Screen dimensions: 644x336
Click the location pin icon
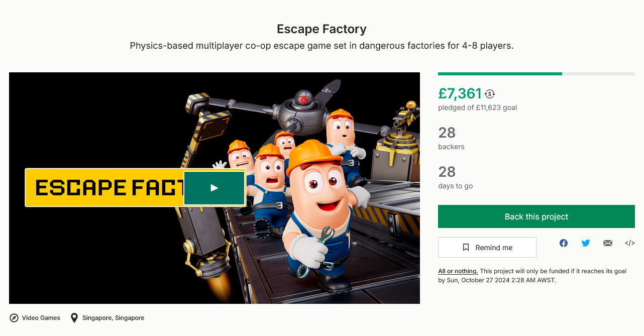tap(74, 318)
